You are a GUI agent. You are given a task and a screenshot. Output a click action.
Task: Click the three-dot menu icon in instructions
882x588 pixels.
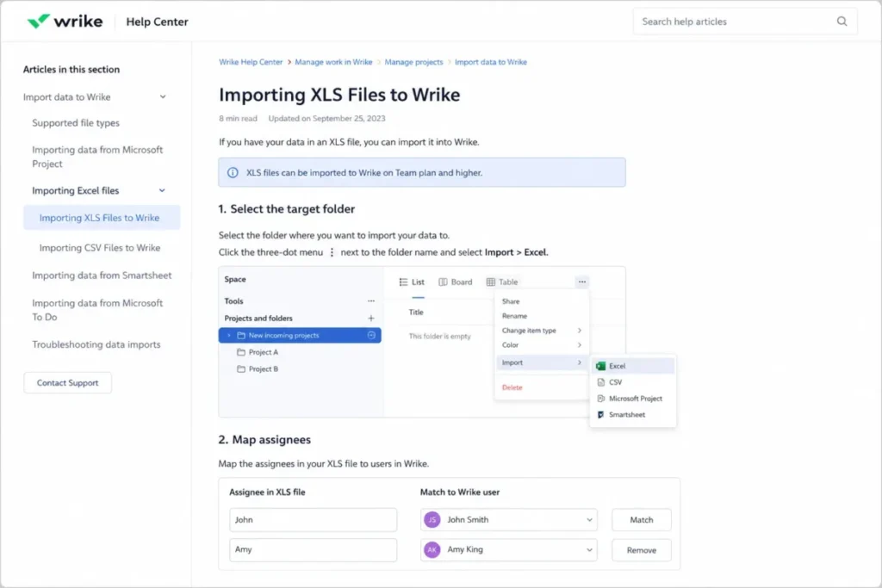[332, 252]
